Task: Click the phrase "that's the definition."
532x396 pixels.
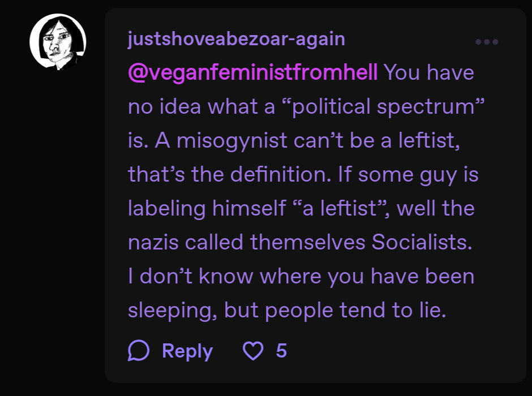Action: point(229,175)
